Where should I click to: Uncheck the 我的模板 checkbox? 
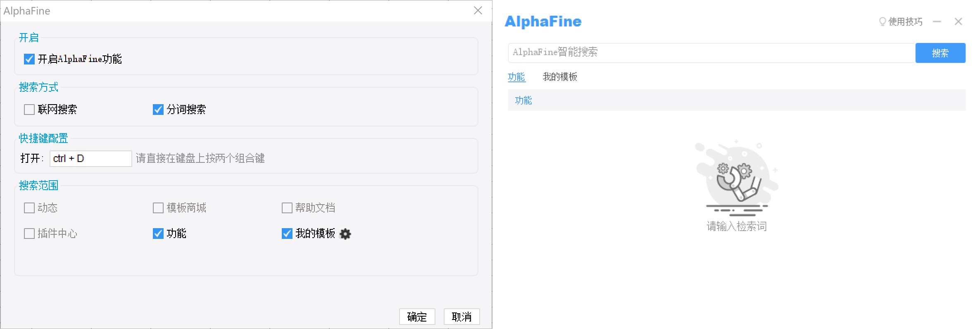point(287,234)
